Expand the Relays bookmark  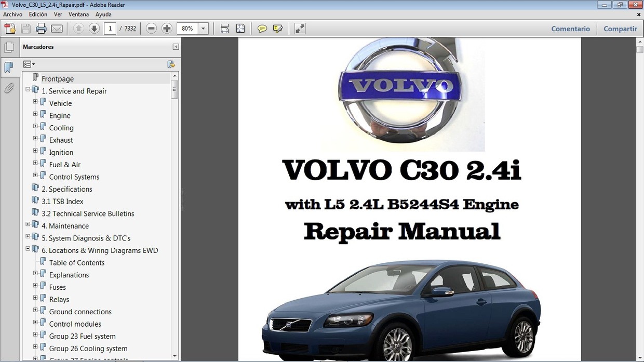coord(35,298)
